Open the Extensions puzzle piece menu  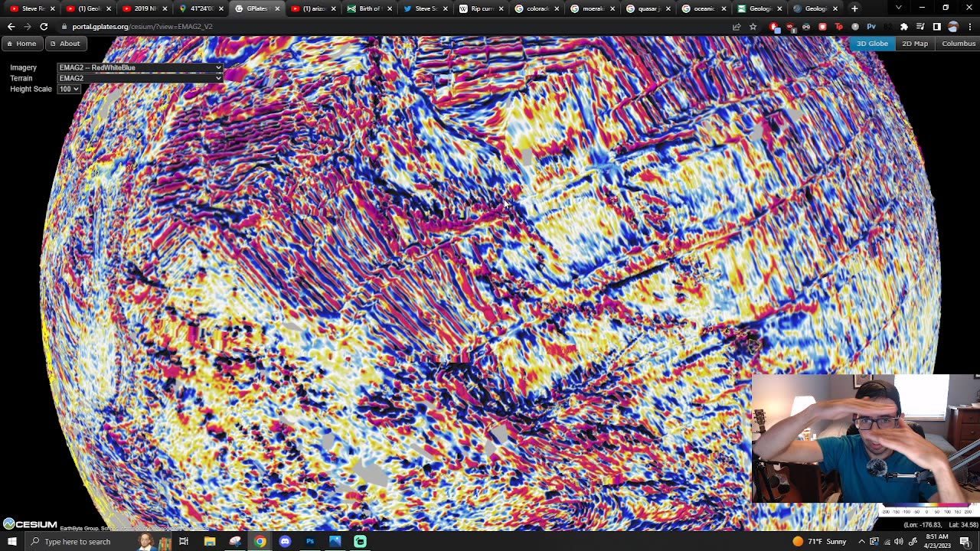point(904,26)
